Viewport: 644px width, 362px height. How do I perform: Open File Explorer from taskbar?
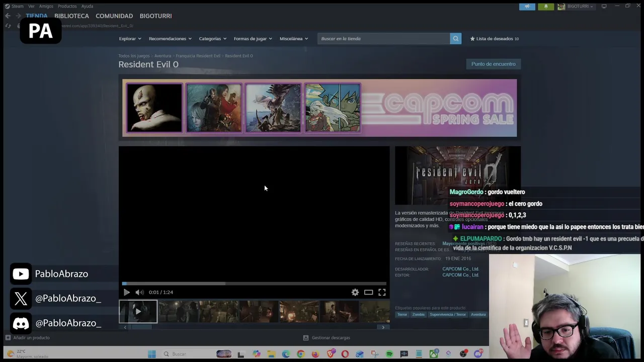(271, 354)
